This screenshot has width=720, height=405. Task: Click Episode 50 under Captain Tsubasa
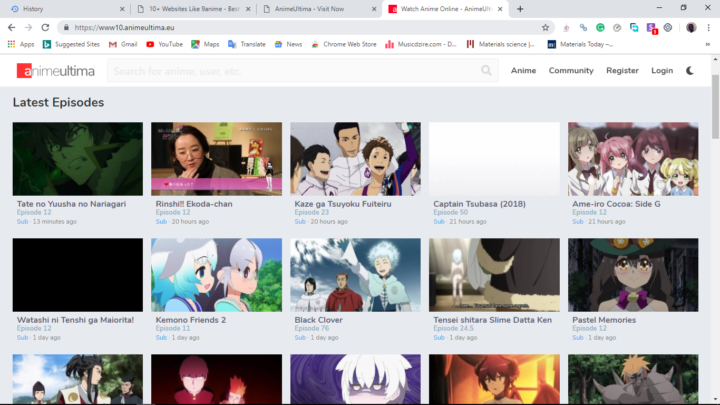click(450, 212)
